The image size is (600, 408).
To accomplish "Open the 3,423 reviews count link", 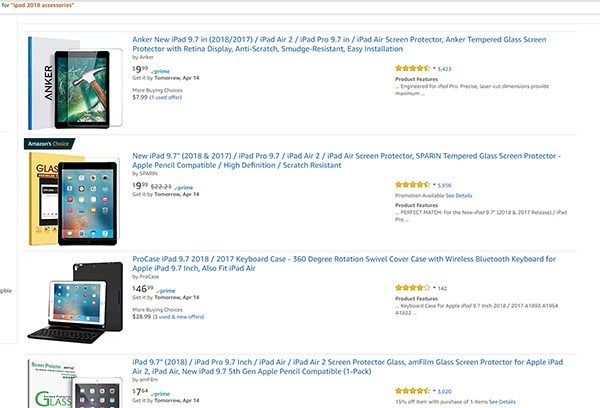I will click(444, 69).
